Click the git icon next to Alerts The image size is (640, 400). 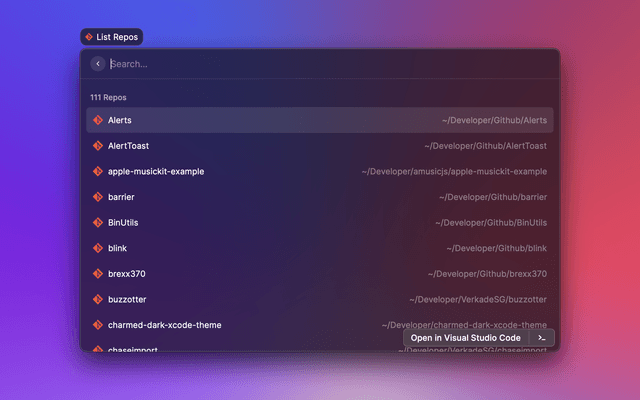[98, 120]
